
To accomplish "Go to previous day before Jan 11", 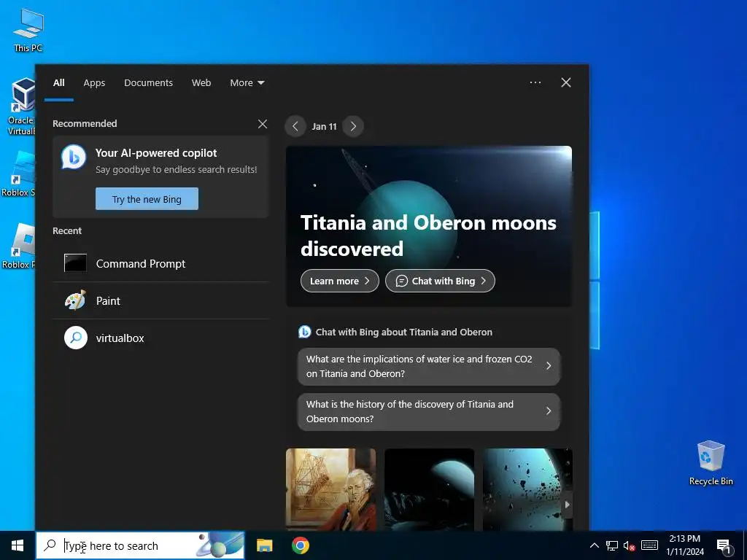I will click(295, 126).
